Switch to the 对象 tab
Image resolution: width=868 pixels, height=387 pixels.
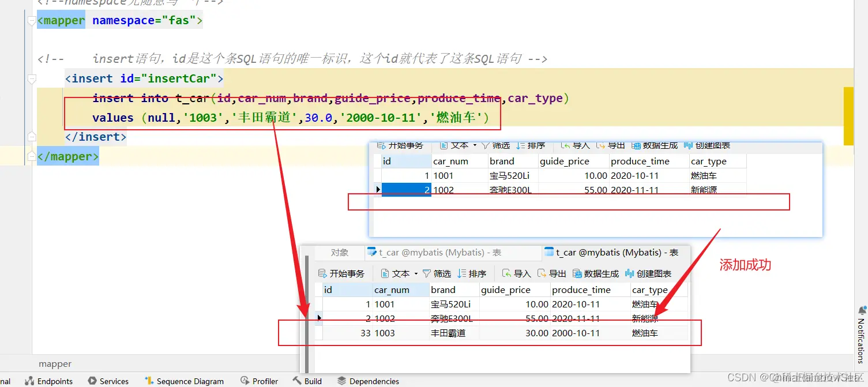coord(340,253)
